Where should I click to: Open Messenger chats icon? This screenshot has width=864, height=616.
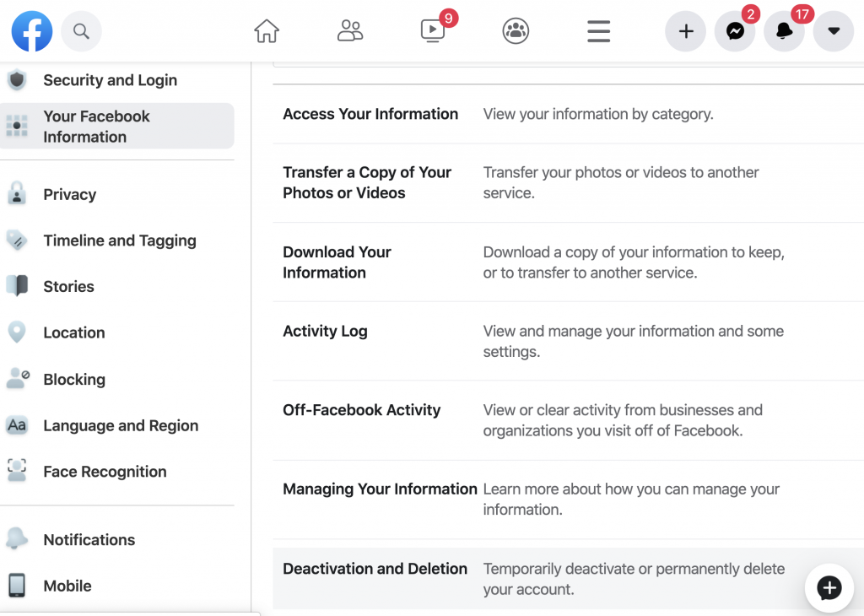(x=735, y=31)
